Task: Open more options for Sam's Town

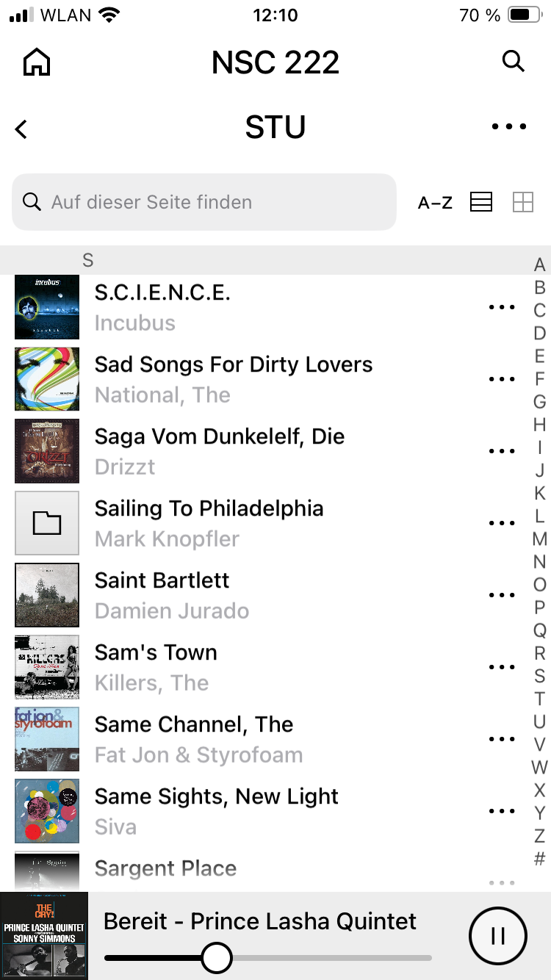Action: pyautogui.click(x=502, y=667)
